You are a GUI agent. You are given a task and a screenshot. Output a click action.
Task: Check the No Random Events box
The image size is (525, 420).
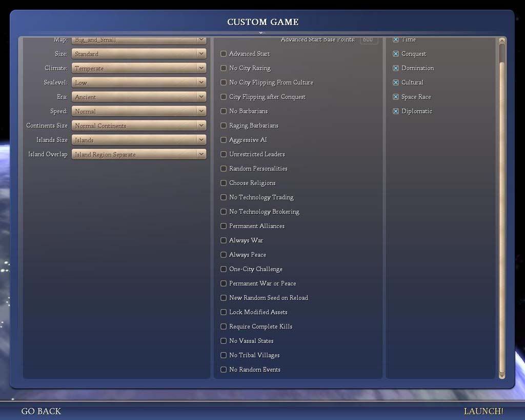coord(224,370)
